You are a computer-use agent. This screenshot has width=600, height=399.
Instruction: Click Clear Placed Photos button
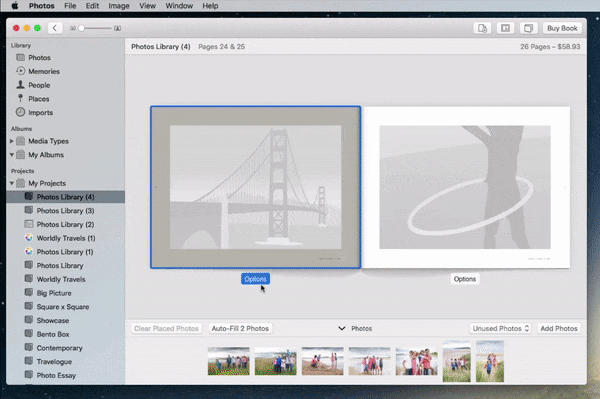(x=166, y=329)
